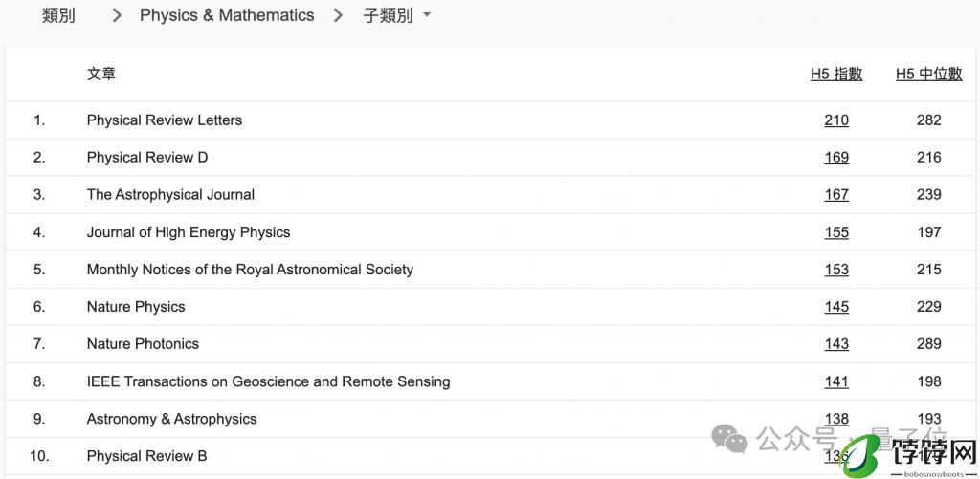This screenshot has width=980, height=479.
Task: Sort by H5 中位數 column header
Action: click(x=928, y=75)
